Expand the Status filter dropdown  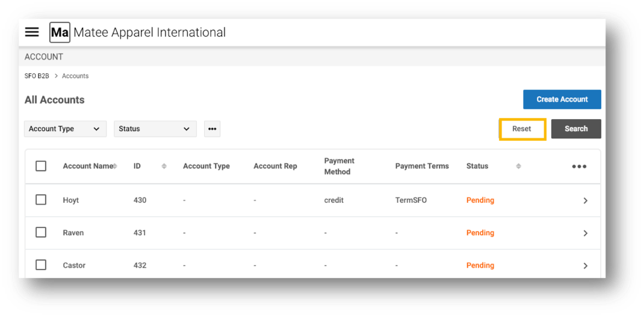click(x=155, y=129)
